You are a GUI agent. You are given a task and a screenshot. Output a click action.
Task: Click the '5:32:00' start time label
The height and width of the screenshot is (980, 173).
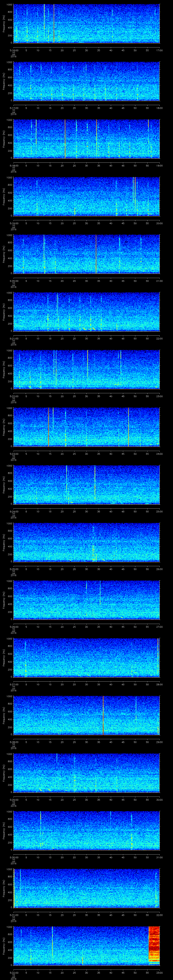[x=14, y=972]
